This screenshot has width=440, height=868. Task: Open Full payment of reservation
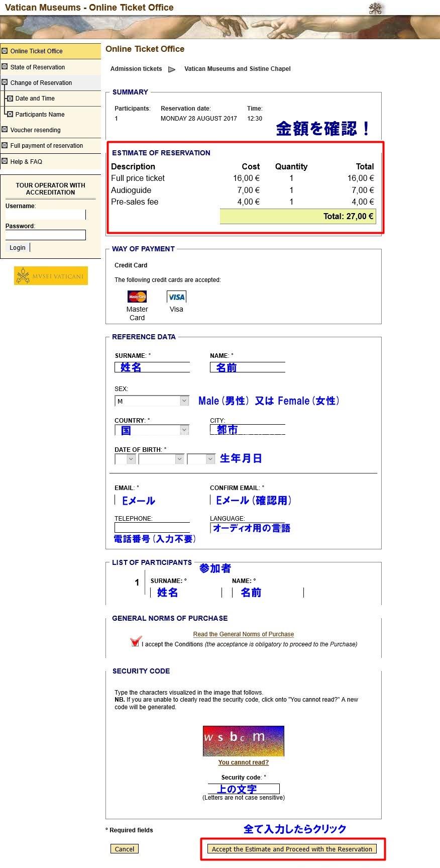click(x=47, y=146)
